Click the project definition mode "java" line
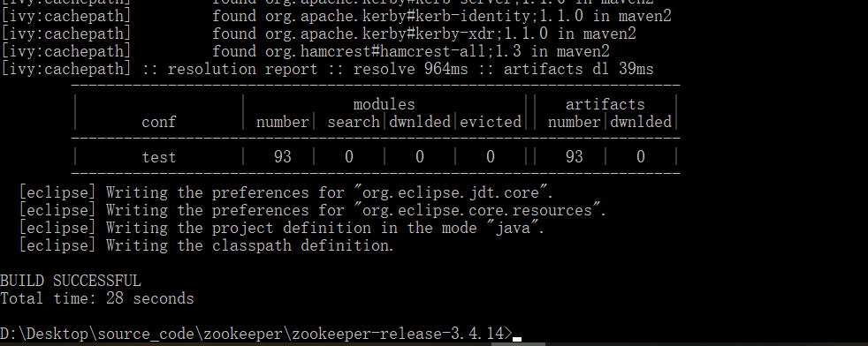This screenshot has height=346, width=868. pyautogui.click(x=282, y=229)
